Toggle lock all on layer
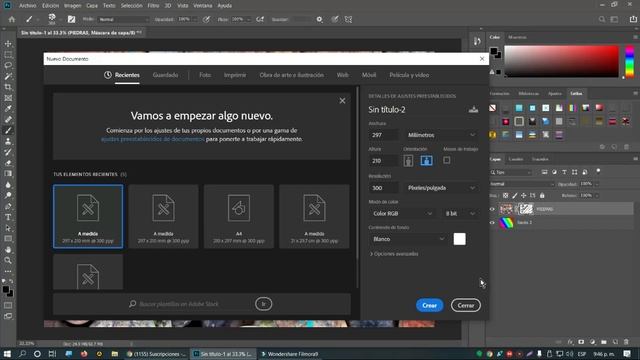The height and width of the screenshot is (360, 640). click(x=542, y=196)
